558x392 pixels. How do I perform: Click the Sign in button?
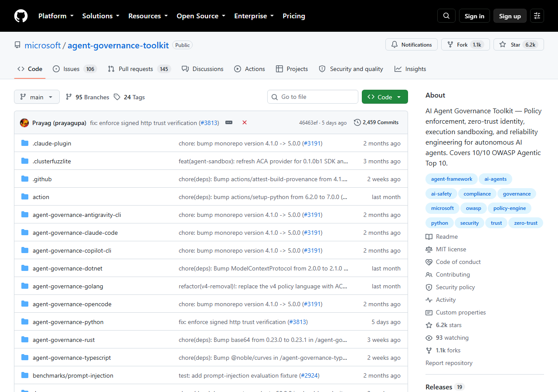tap(474, 16)
